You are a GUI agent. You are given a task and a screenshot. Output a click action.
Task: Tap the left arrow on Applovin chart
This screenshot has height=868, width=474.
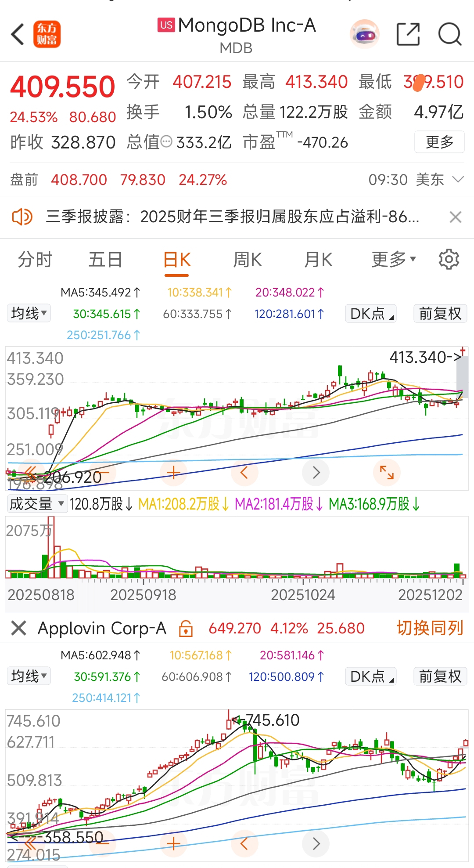244,843
